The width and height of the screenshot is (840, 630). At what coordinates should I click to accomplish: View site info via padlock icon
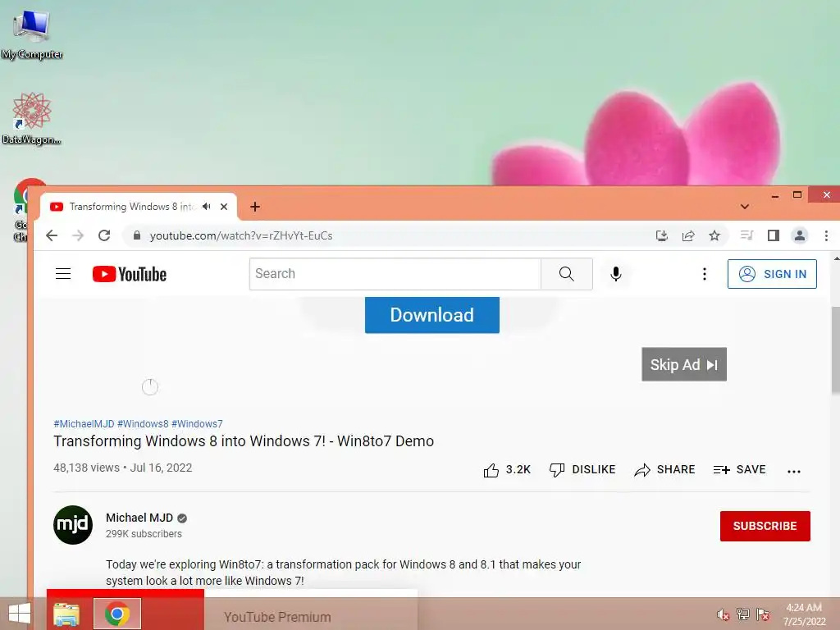click(x=137, y=235)
